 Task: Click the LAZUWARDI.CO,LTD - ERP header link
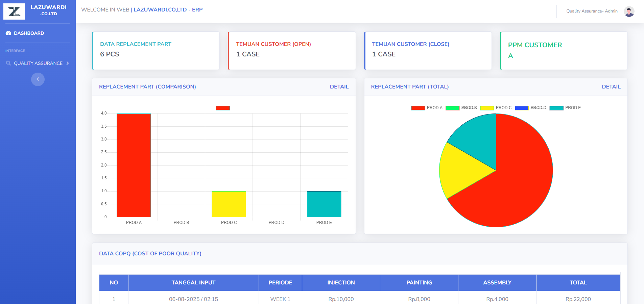coord(168,10)
